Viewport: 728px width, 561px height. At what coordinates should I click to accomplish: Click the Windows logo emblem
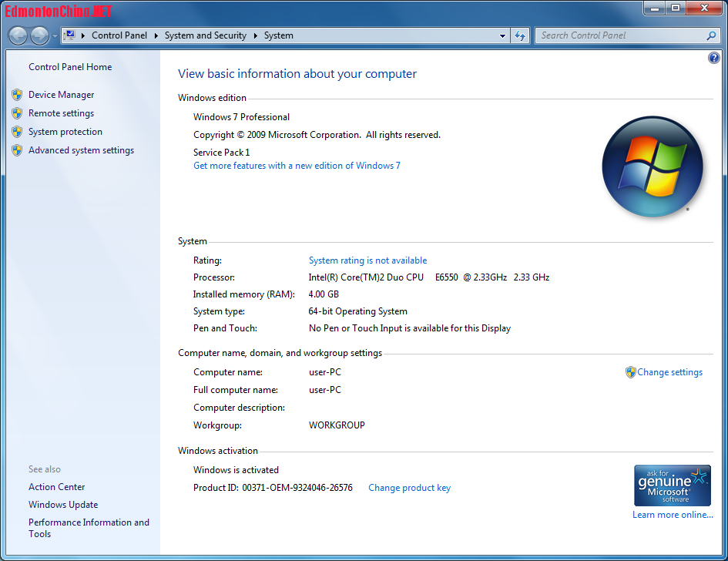tap(652, 166)
